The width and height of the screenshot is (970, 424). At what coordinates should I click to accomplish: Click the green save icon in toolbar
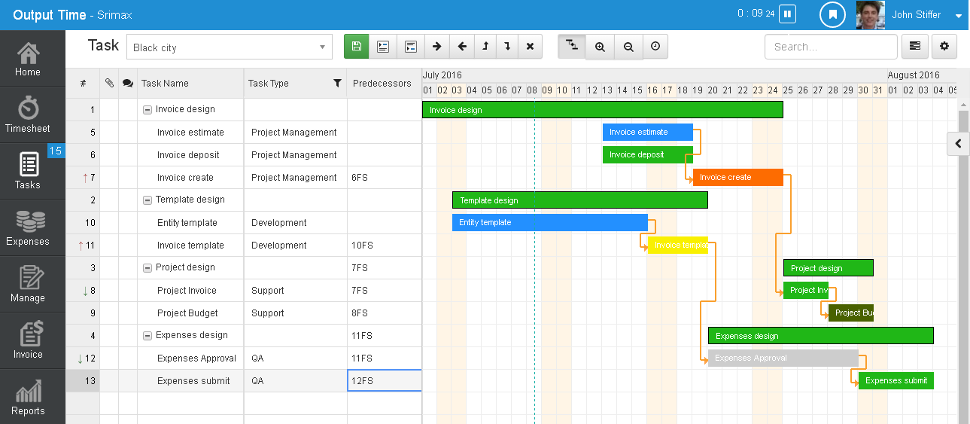tap(356, 46)
